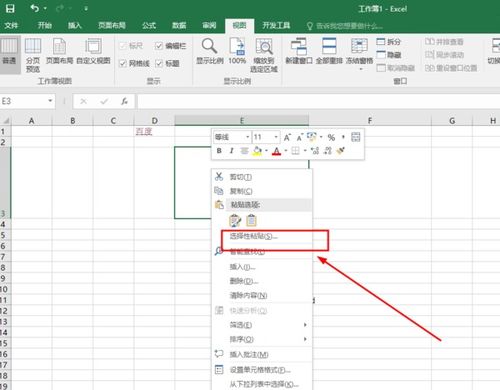Apply the red font color
Image resolution: width=500 pixels, height=390 pixels.
point(276,151)
